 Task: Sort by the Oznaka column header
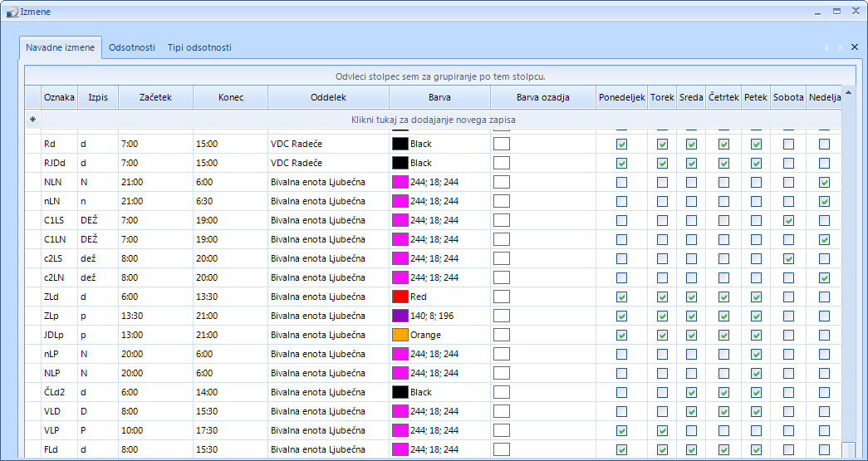click(x=59, y=97)
